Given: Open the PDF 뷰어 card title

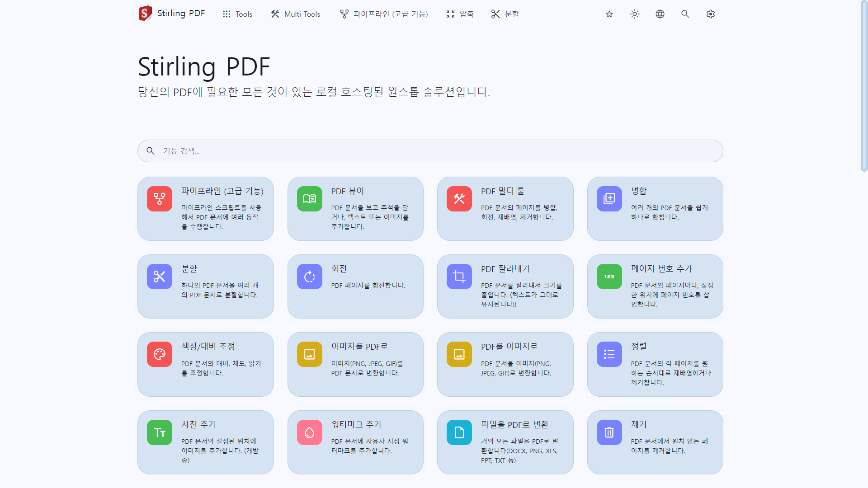Looking at the screenshot, I should [348, 191].
